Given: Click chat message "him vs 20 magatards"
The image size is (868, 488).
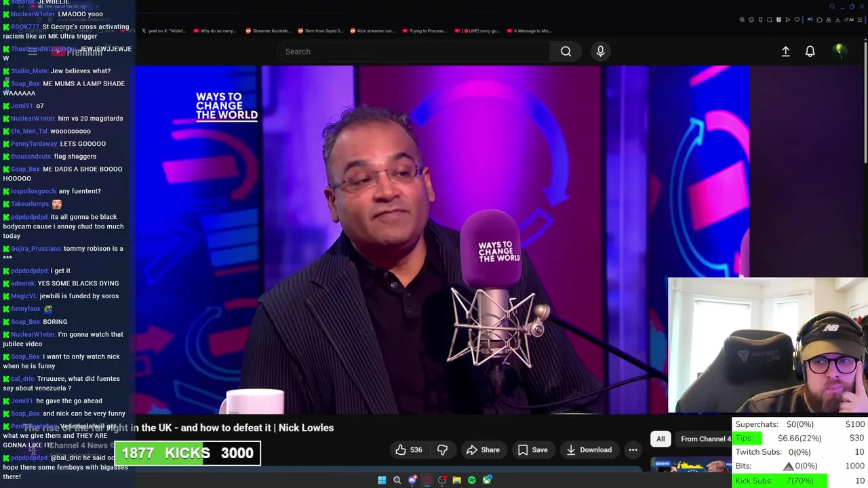Looking at the screenshot, I should tap(90, 119).
